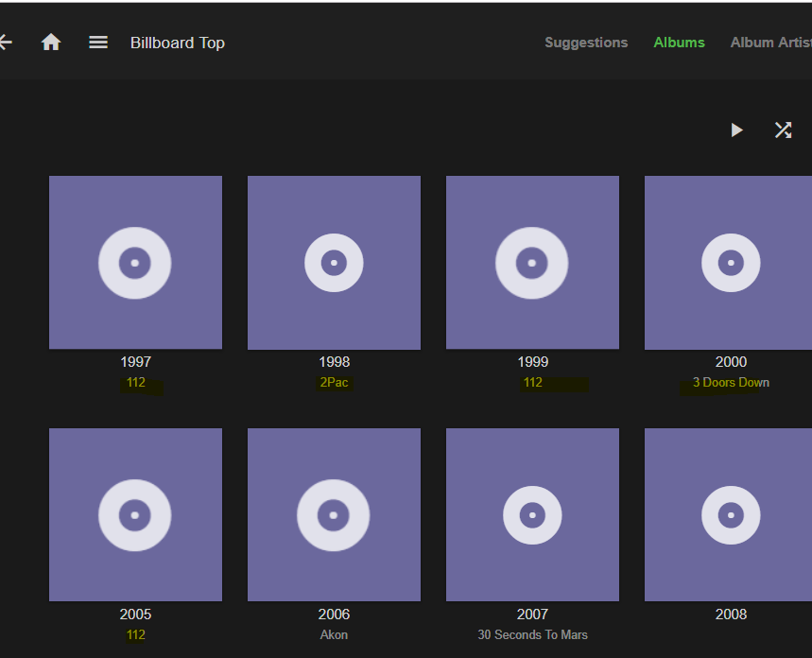Open the 1998 album cover
The width and height of the screenshot is (812, 658).
pos(334,263)
